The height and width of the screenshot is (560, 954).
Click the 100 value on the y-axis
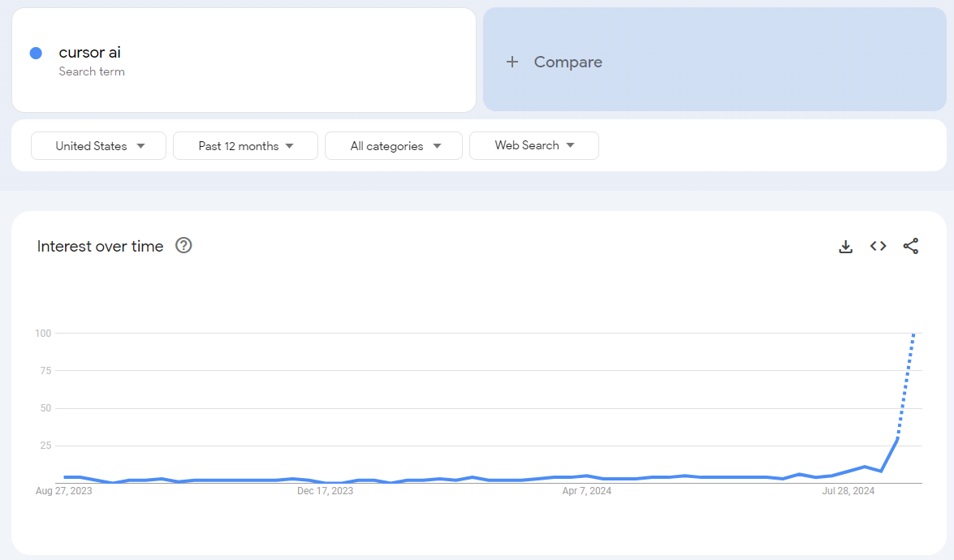tap(43, 334)
